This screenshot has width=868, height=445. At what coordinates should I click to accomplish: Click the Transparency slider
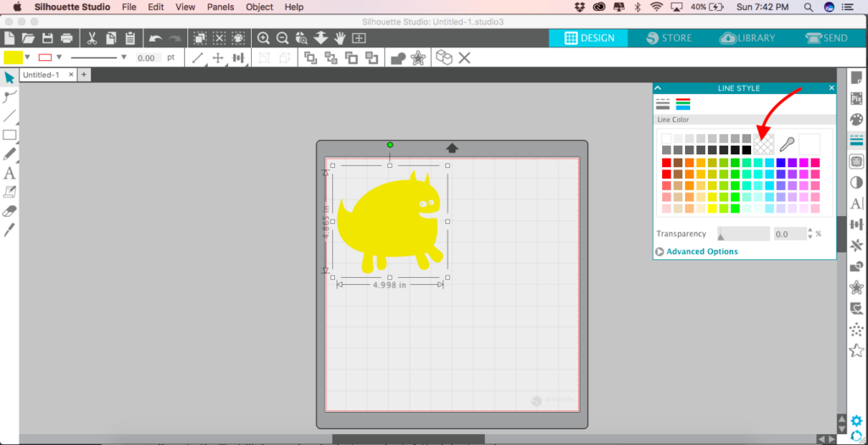coord(743,234)
